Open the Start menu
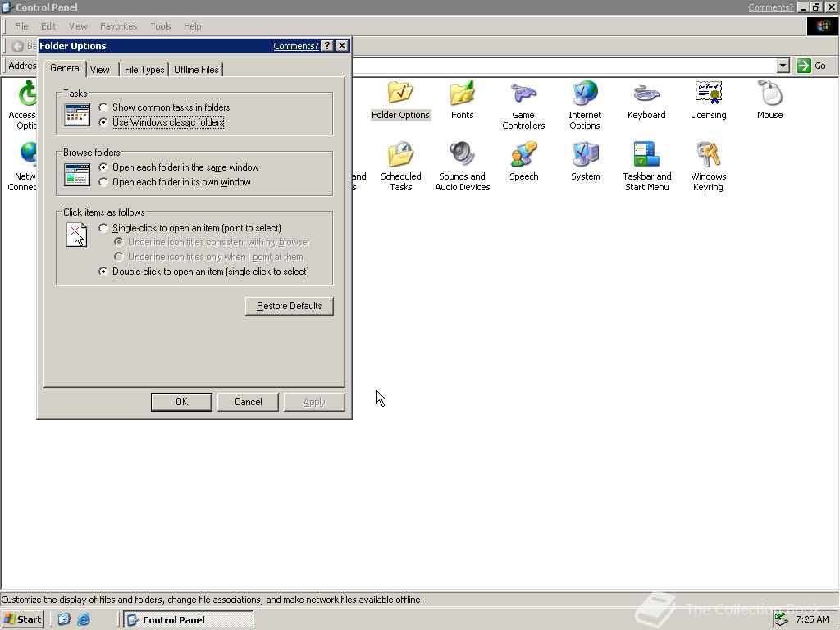The height and width of the screenshot is (630, 840). [x=22, y=619]
